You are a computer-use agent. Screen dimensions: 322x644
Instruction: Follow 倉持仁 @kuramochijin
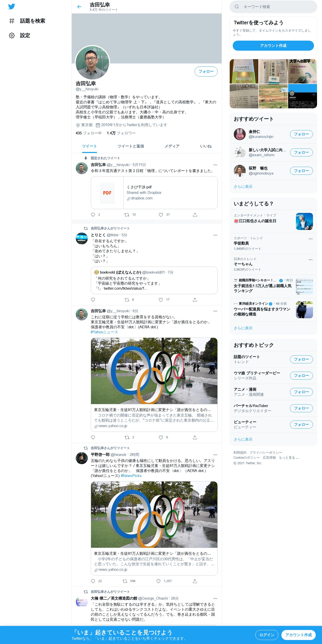[301, 134]
